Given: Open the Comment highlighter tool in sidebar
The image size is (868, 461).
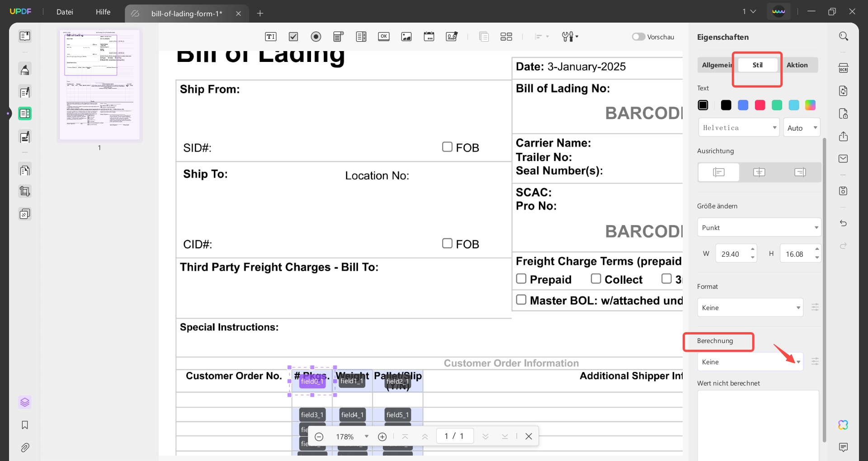Looking at the screenshot, I should [25, 70].
